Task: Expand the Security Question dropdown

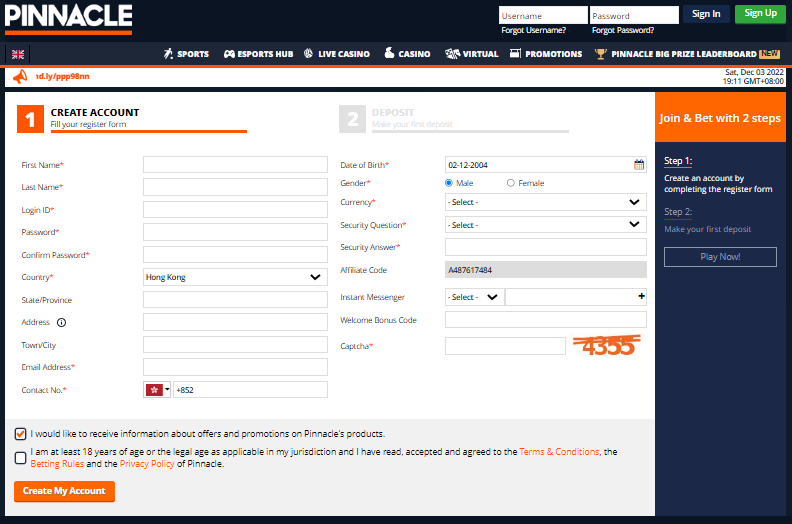Action: coord(545,225)
